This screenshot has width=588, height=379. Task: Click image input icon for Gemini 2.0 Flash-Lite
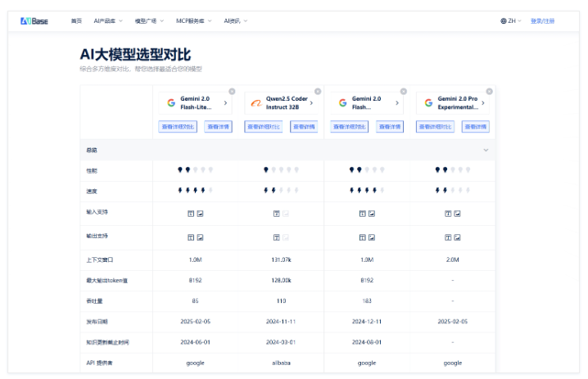coord(201,214)
